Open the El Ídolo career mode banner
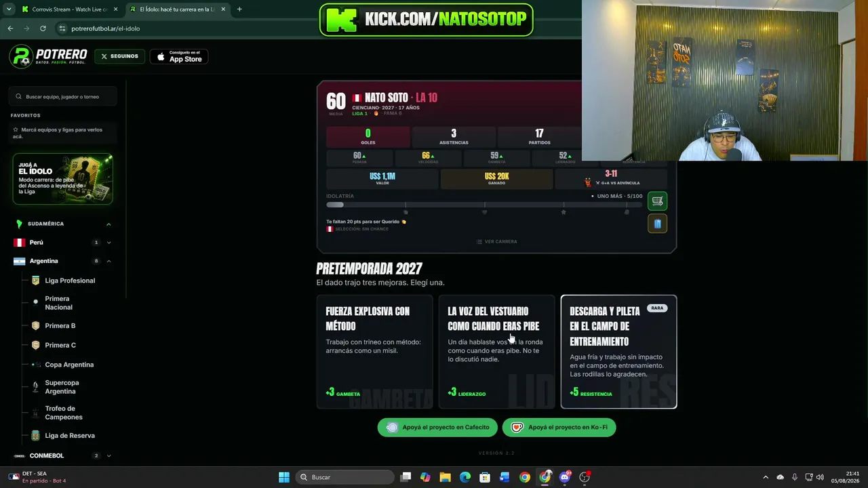The height and width of the screenshot is (488, 868). click(62, 179)
